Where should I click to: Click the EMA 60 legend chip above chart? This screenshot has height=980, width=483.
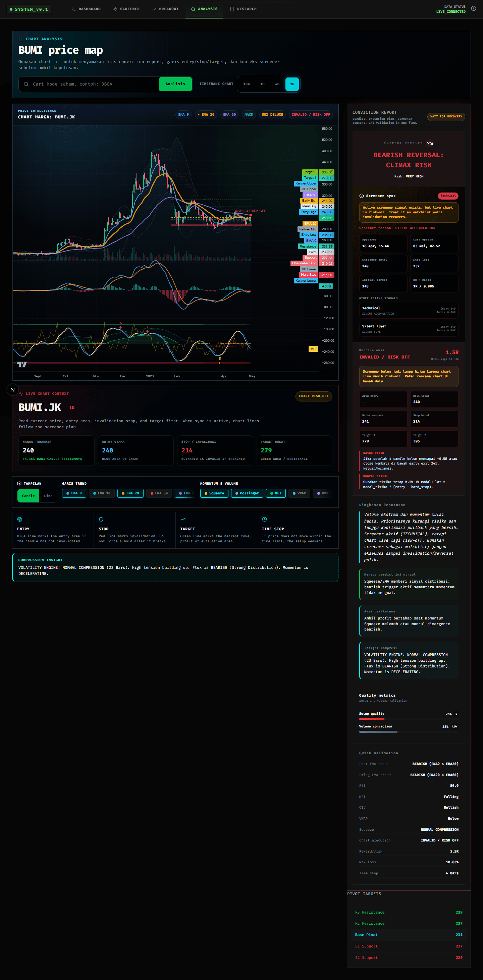pyautogui.click(x=229, y=114)
